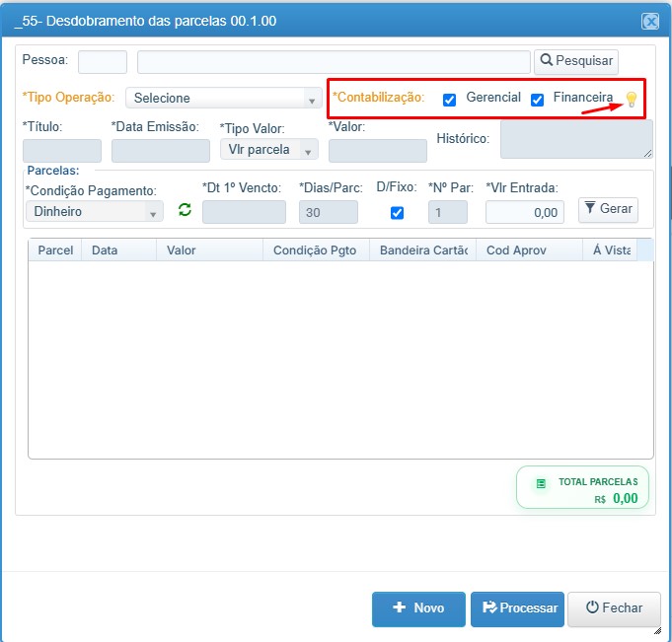
Task: Click the Total Parcelas list icon
Action: [x=541, y=484]
